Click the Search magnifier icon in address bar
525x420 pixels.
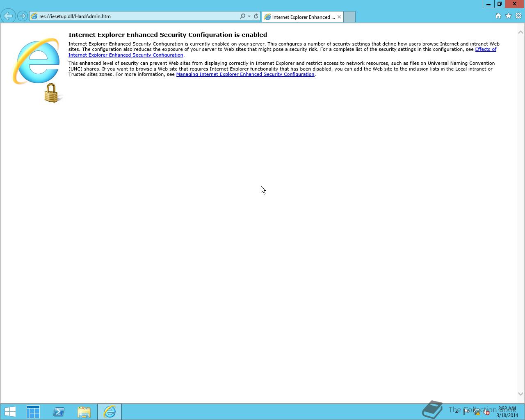pyautogui.click(x=242, y=16)
